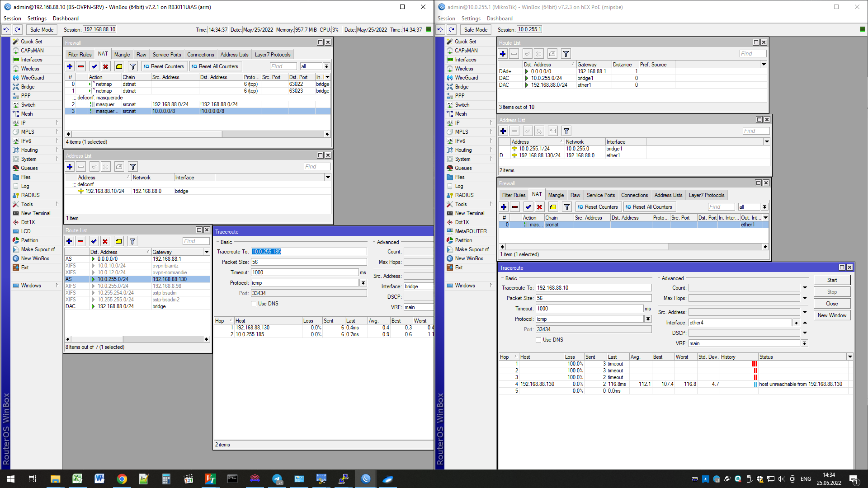The height and width of the screenshot is (488, 868).
Task: Add a new route in BS-OVPN-SRV Route List
Action: 69,241
